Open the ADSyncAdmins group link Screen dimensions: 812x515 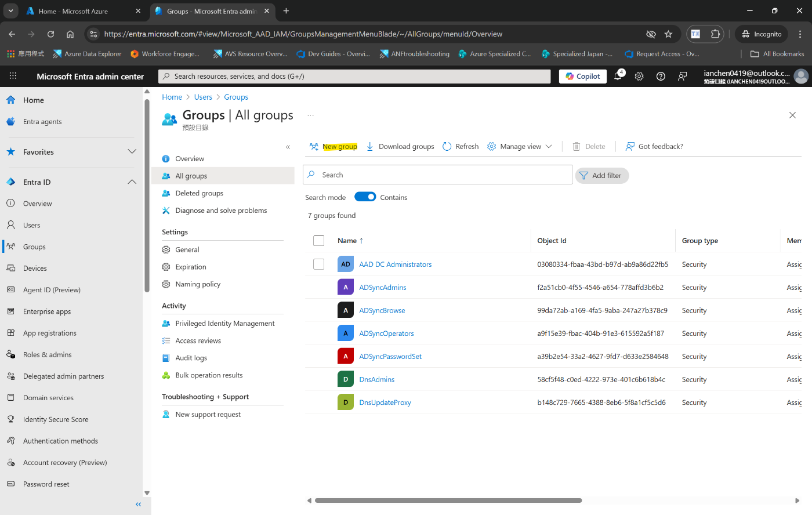(382, 287)
